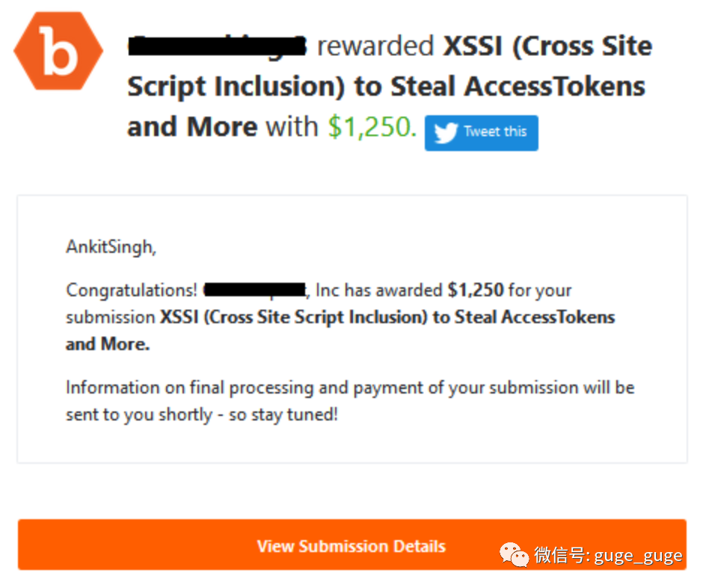Viewport: 706px width, 588px height.
Task: Click the word 'rewarded' in headline
Action: pos(375,46)
